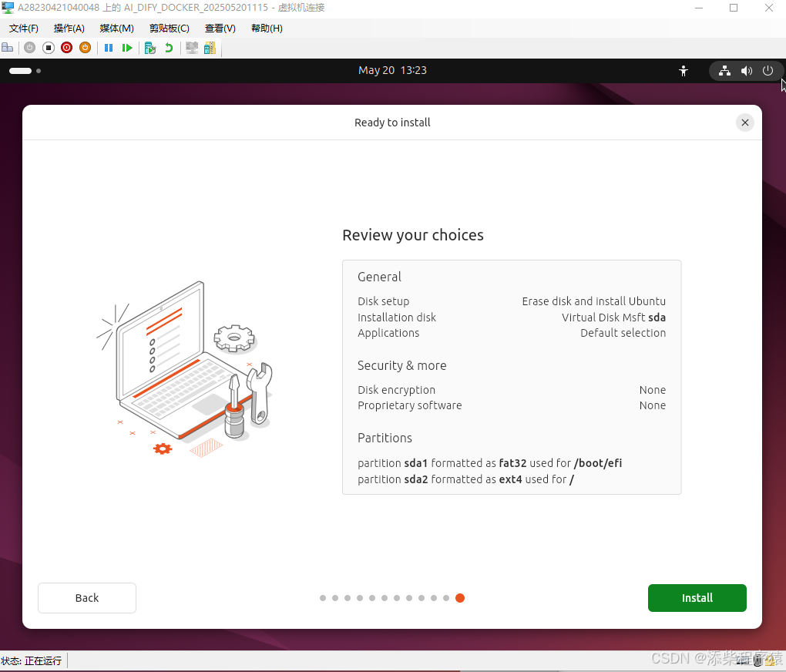Click the sda1 fat32 /boot/efi partition line

[x=490, y=463]
